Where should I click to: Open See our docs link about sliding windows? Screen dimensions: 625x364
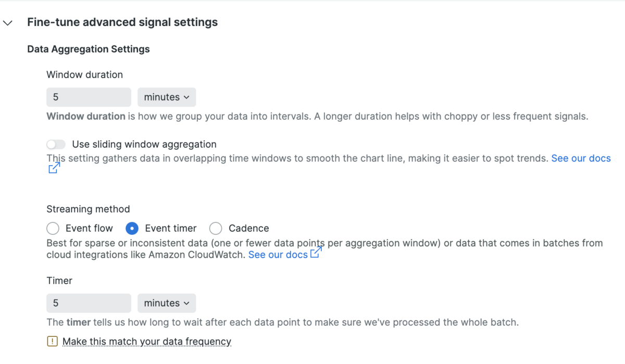click(x=581, y=158)
